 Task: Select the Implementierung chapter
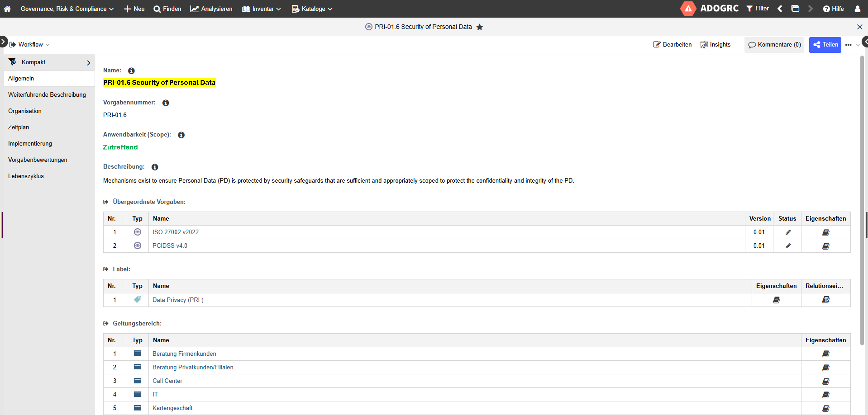(49, 144)
